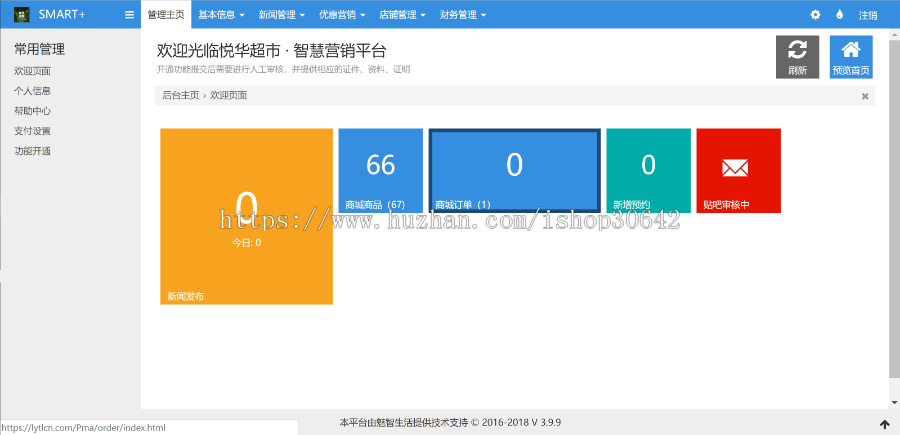This screenshot has height=435, width=900.
Task: Click the 常用管理 sidebar heading
Action: click(x=40, y=49)
